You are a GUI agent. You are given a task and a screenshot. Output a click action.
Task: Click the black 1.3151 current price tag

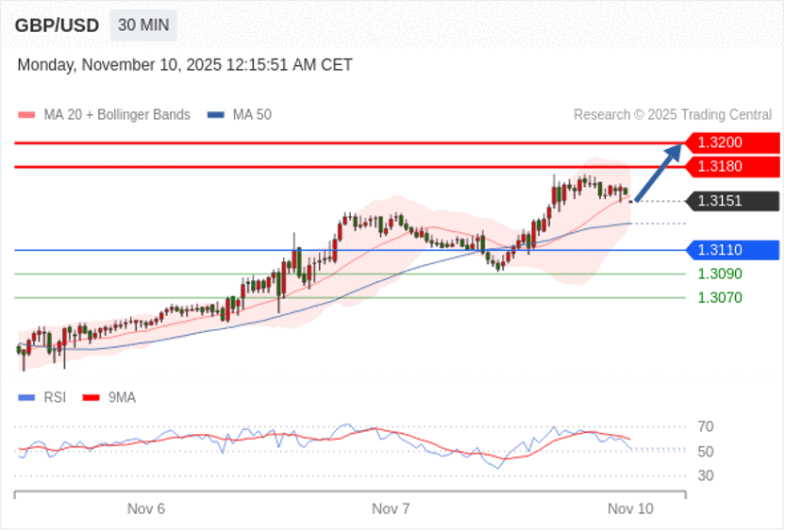[733, 201]
